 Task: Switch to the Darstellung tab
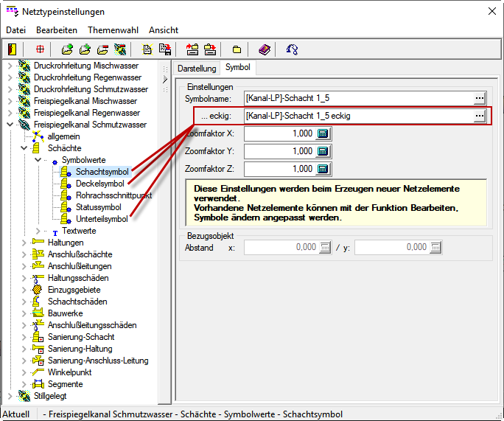(x=197, y=68)
